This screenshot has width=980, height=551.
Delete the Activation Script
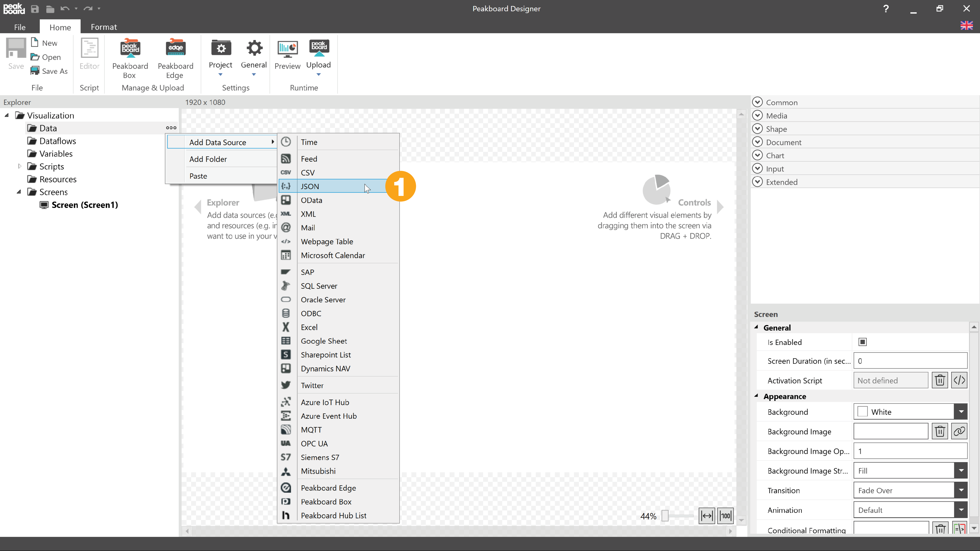pos(940,380)
